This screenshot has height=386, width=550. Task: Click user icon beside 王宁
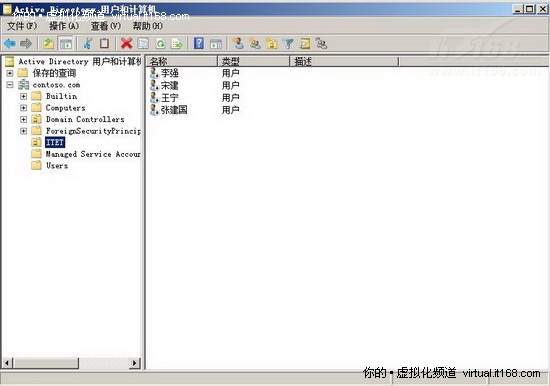tap(154, 98)
